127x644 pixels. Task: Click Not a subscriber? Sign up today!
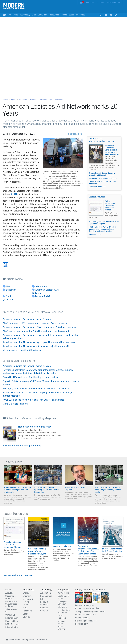point(35,427)
